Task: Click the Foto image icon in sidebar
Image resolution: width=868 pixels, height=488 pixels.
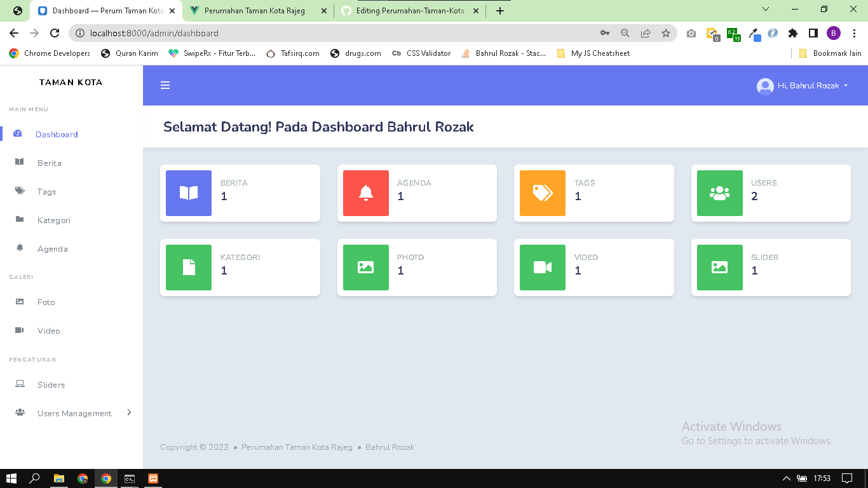Action: [20, 302]
